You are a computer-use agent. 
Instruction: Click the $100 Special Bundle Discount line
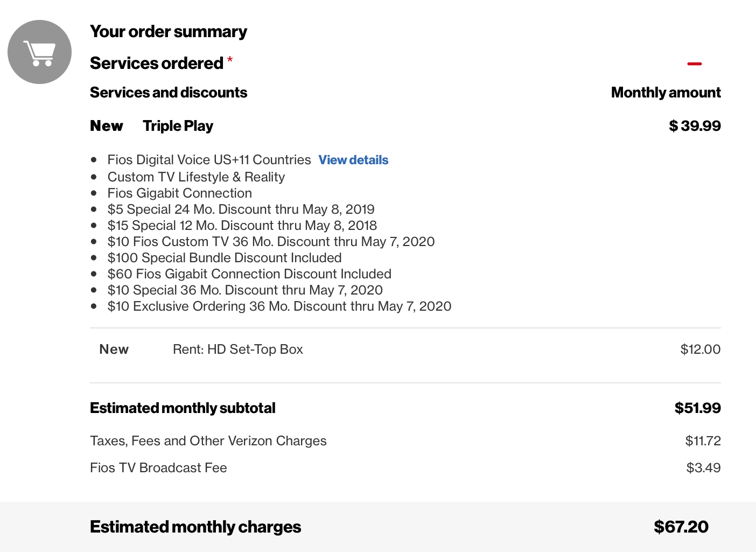225,258
